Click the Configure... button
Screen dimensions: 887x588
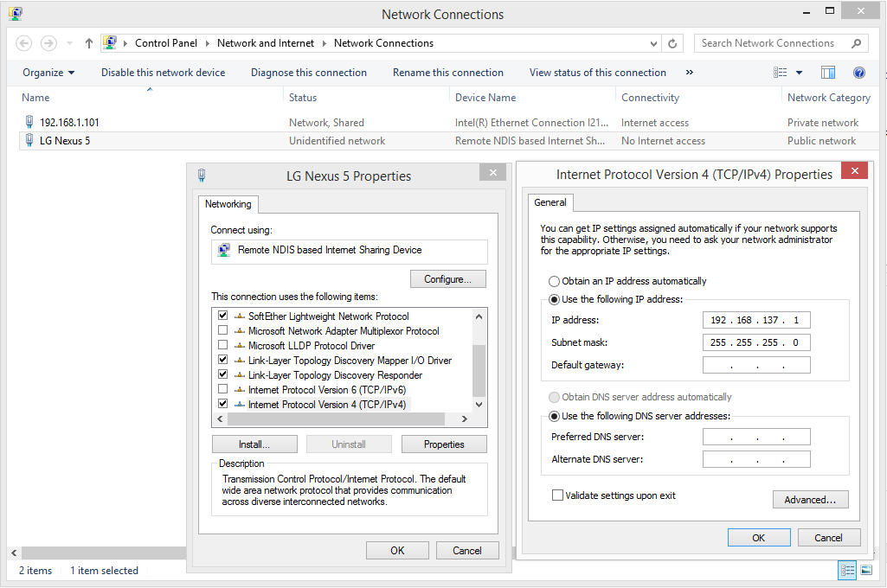pyautogui.click(x=447, y=279)
